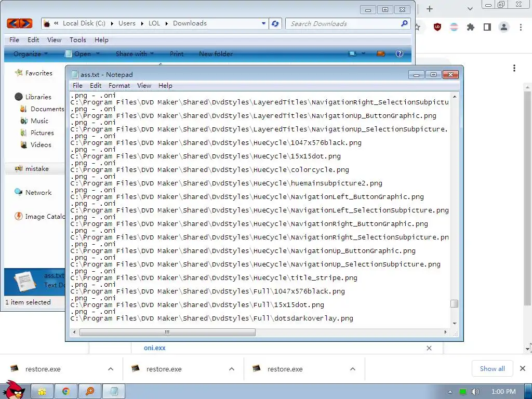Select Favorites in navigation pane

click(x=38, y=73)
